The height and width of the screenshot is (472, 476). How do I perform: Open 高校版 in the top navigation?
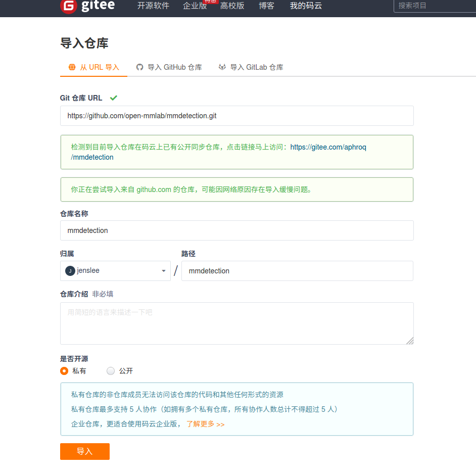[232, 6]
